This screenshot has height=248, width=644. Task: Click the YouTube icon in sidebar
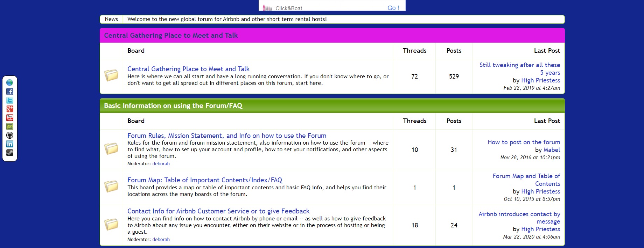[x=10, y=118]
